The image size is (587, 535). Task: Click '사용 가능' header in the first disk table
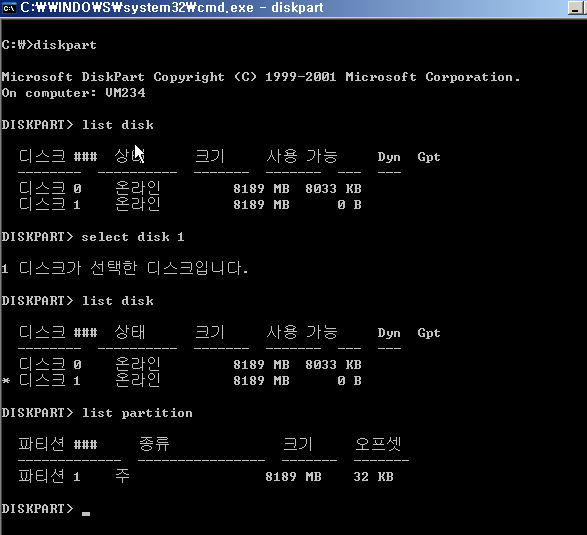pos(302,156)
